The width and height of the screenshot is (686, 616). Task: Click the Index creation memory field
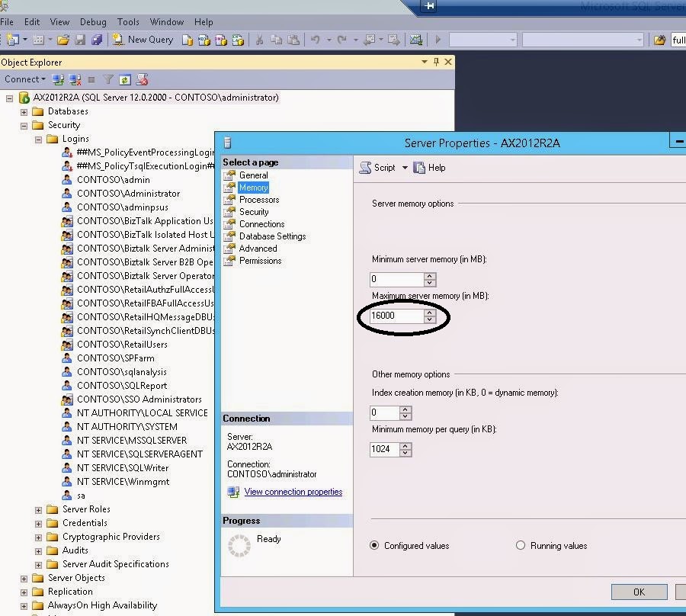point(385,412)
